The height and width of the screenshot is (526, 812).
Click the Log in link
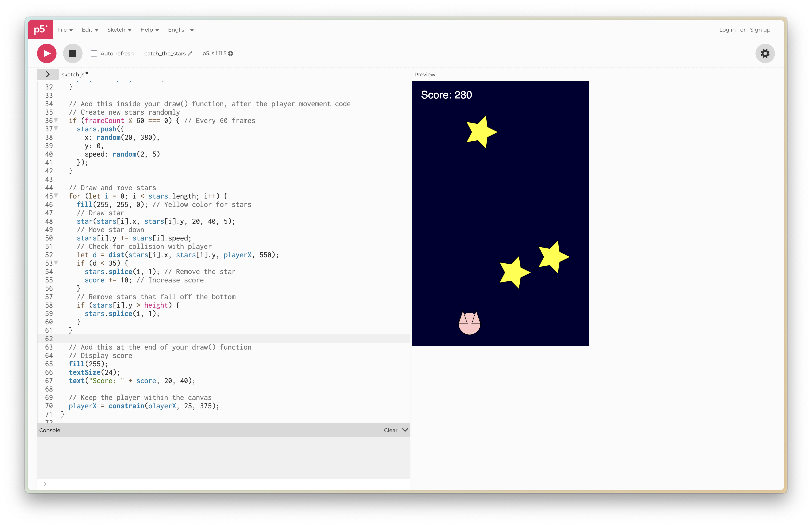coord(727,30)
